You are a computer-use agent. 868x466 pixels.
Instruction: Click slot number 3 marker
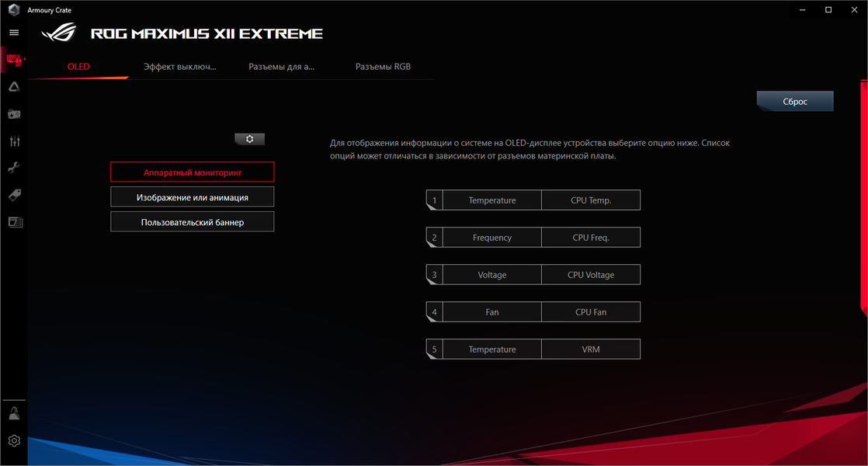point(435,274)
